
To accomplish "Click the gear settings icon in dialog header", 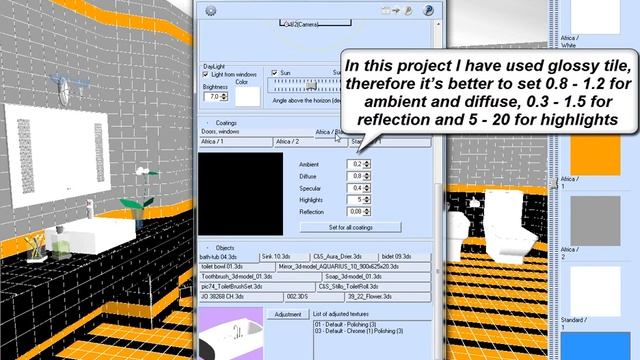I will pyautogui.click(x=211, y=11).
